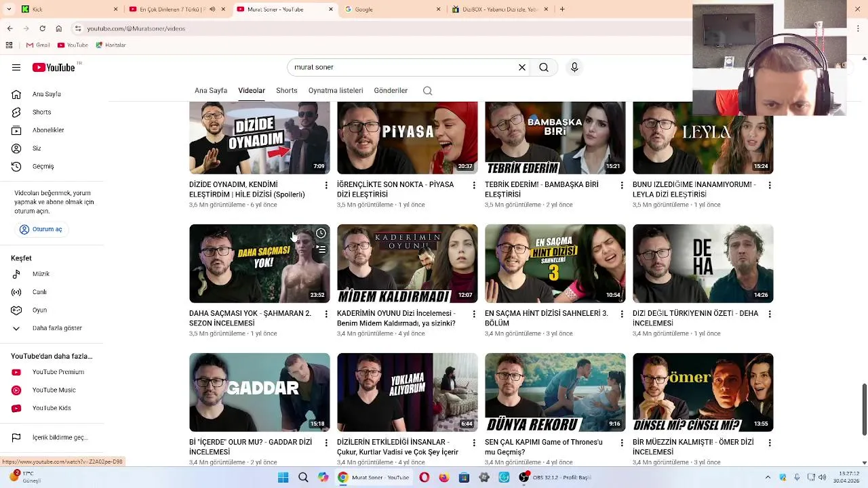Open TEBRİK EDERİM! - BAMBAŞKA BİRİ title
Screen dimensions: 868x488
click(542, 190)
